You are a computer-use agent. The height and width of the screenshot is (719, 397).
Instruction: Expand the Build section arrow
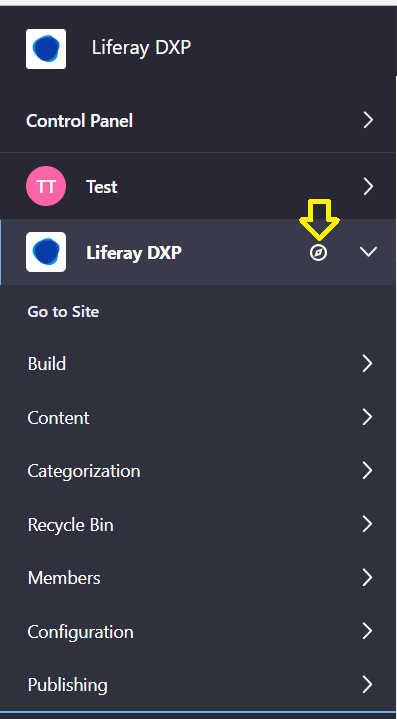point(367,363)
